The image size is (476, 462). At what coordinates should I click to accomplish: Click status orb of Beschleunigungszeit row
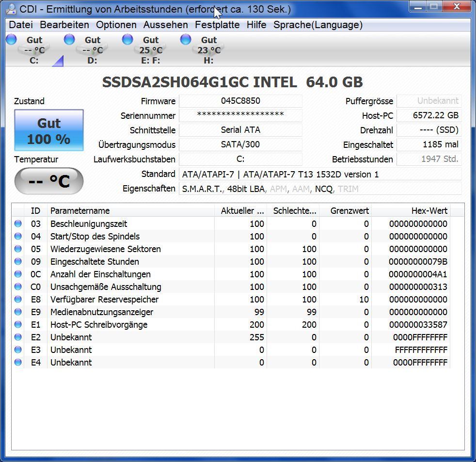coord(18,223)
